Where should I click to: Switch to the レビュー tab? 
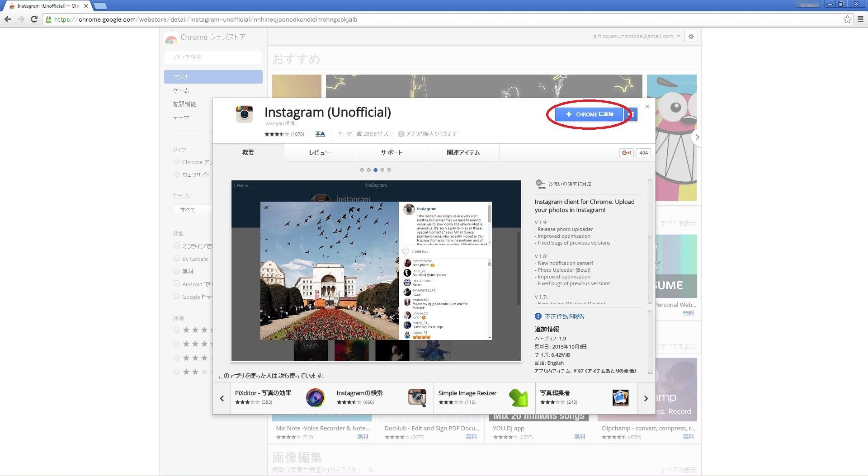320,153
